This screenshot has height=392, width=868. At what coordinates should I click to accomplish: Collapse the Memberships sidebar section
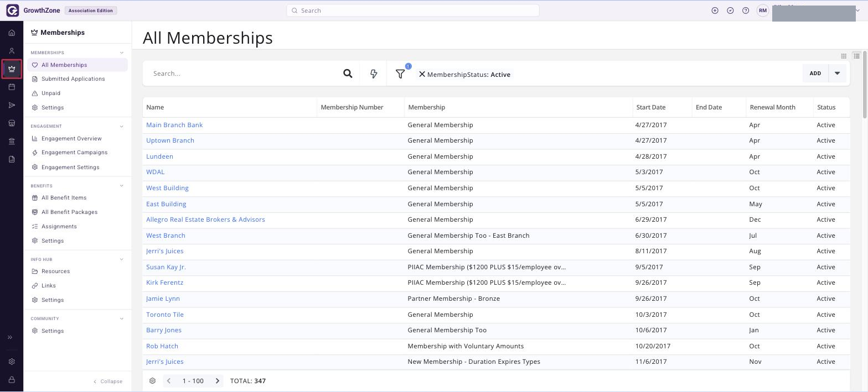point(122,53)
